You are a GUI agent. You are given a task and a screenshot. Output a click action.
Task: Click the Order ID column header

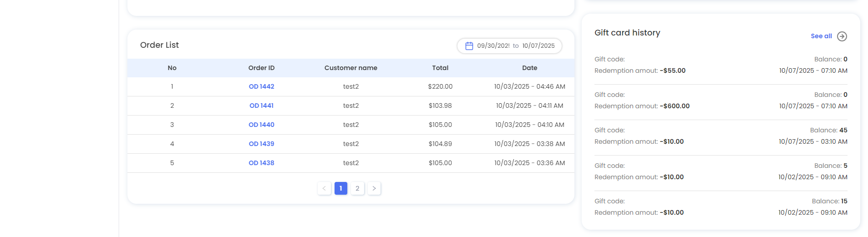click(x=261, y=68)
